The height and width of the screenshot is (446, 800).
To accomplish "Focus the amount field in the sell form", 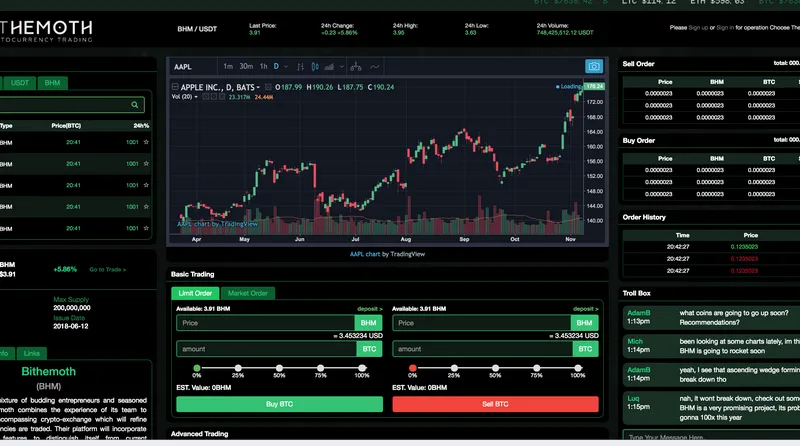I will click(482, 349).
